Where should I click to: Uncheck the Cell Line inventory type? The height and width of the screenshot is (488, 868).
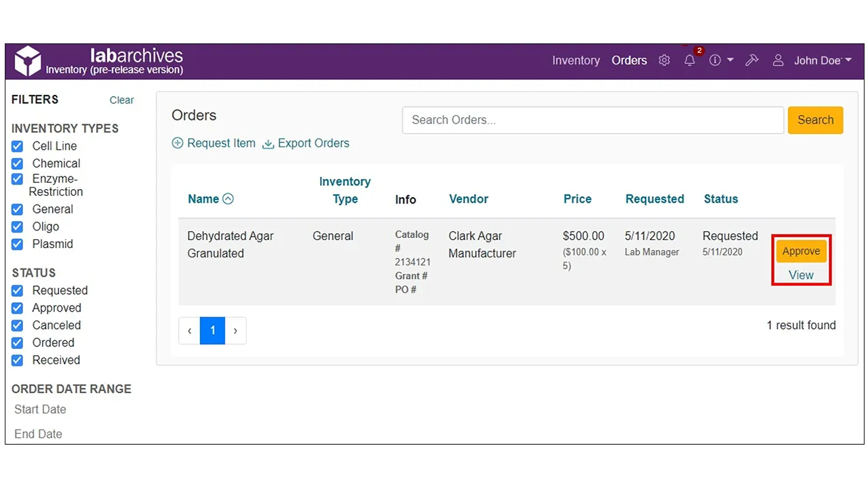(x=18, y=146)
